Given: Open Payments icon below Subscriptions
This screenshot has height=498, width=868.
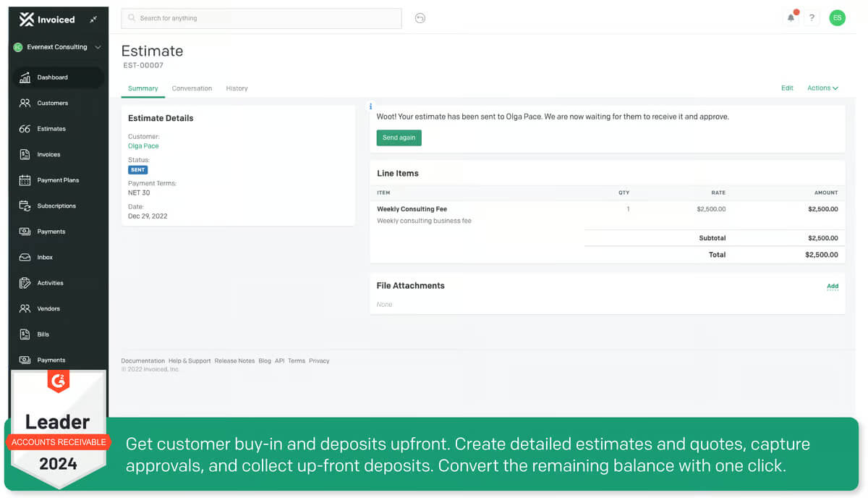Looking at the screenshot, I should [25, 232].
